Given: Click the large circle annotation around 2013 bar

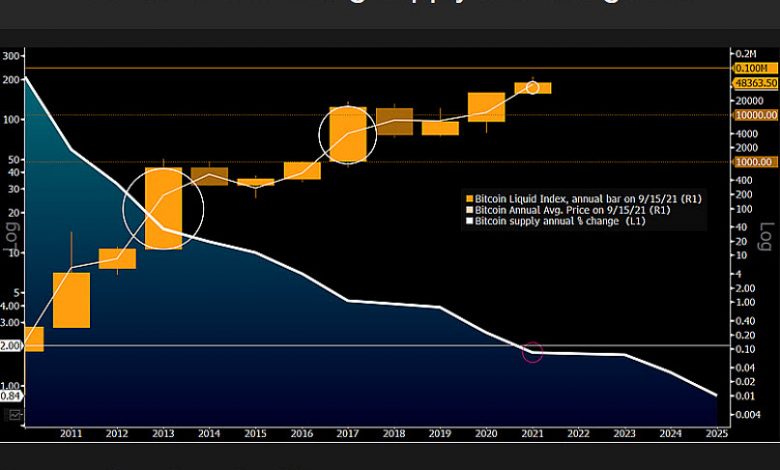Looking at the screenshot, I should pyautogui.click(x=163, y=208).
